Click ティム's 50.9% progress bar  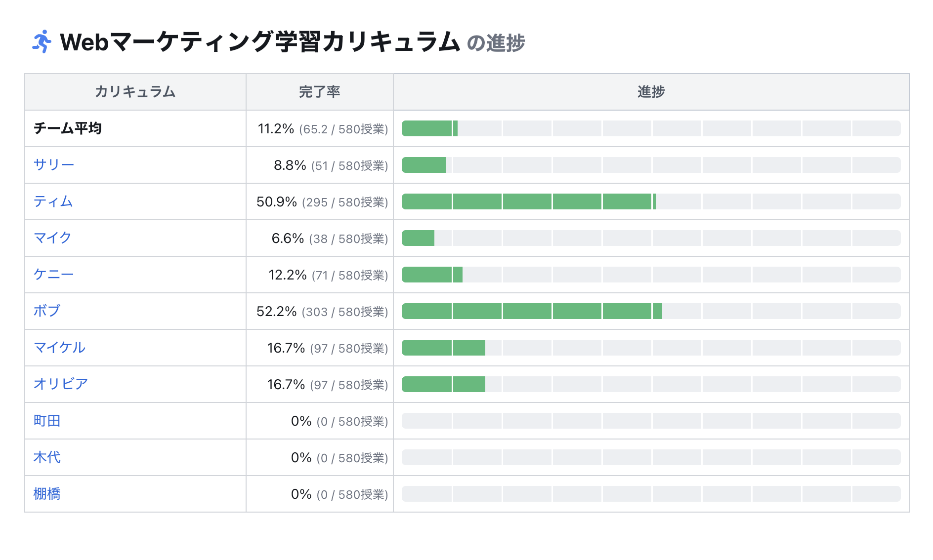coord(651,201)
